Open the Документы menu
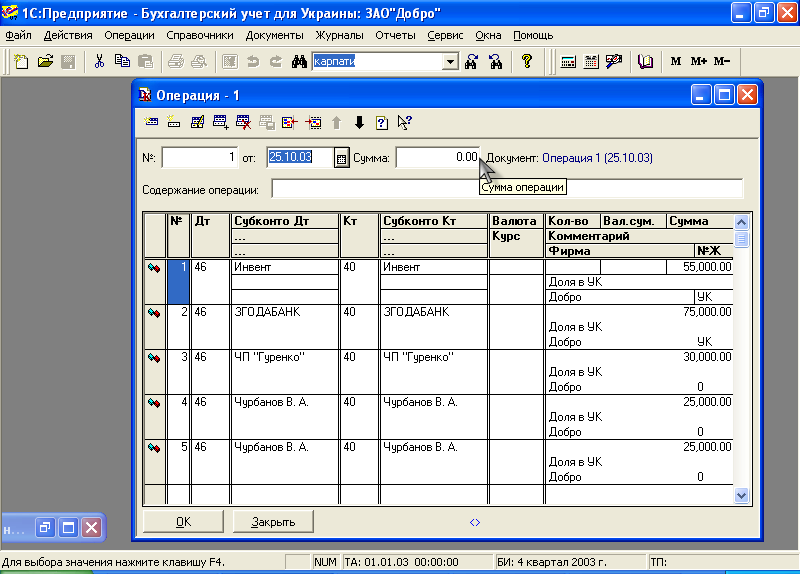800x574 pixels. [274, 35]
